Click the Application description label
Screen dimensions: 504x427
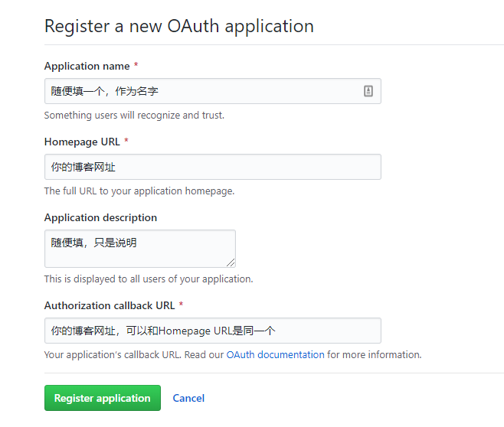[x=100, y=217]
